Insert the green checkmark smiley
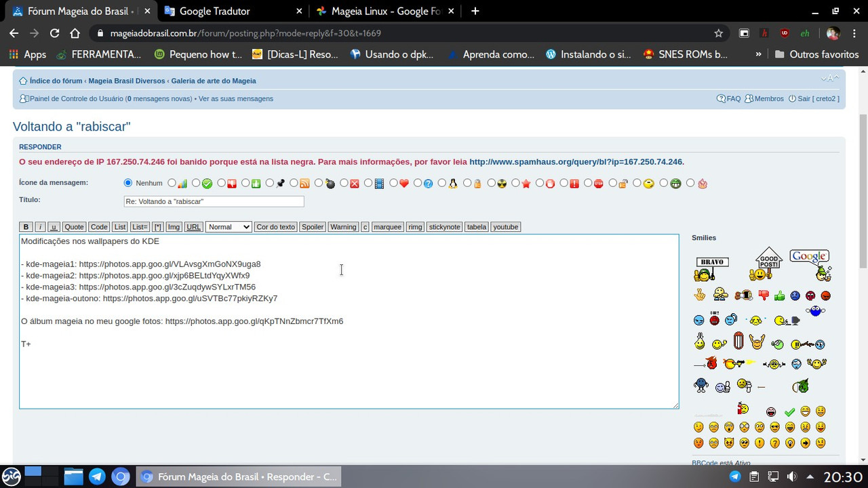868x488 pixels. [x=789, y=412]
